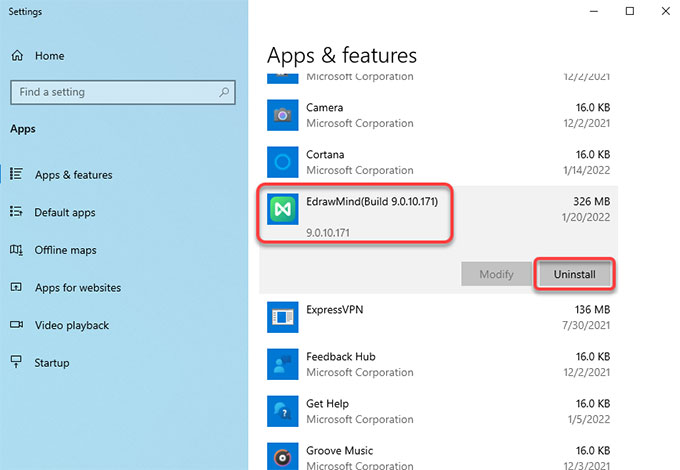Select Groove Music in the apps list
Image resolution: width=680 pixels, height=470 pixels.
coord(340,450)
